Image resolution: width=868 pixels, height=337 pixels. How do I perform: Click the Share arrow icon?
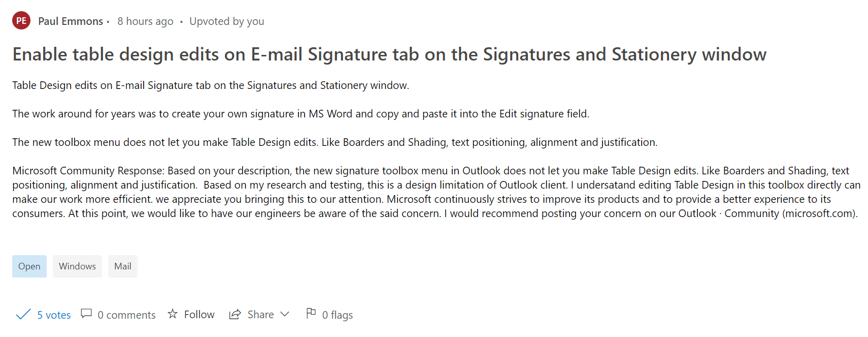[x=235, y=314]
